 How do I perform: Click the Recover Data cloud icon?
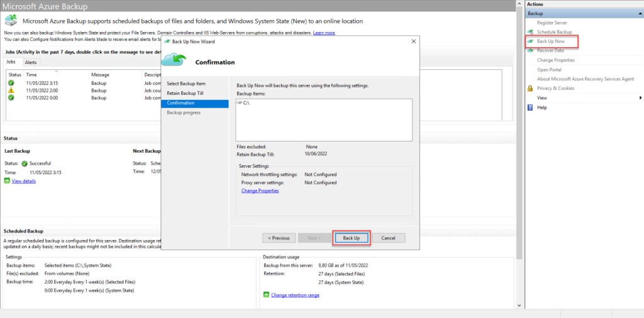coord(531,50)
